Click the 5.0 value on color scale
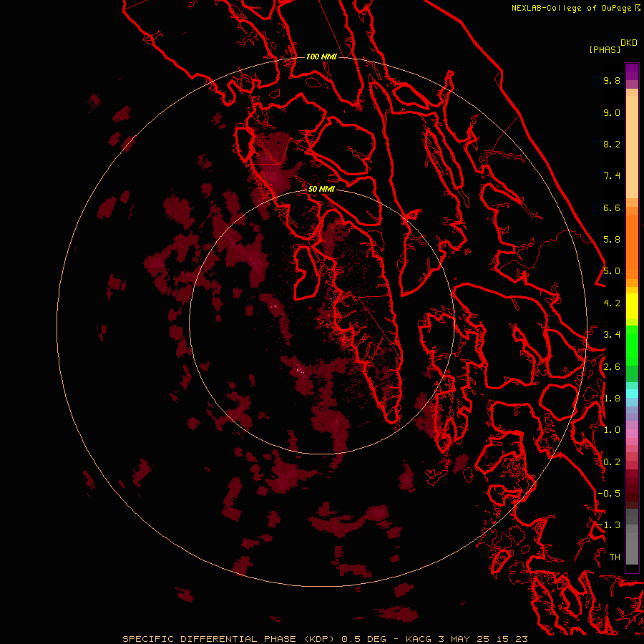This screenshot has width=644, height=644. pyautogui.click(x=612, y=271)
